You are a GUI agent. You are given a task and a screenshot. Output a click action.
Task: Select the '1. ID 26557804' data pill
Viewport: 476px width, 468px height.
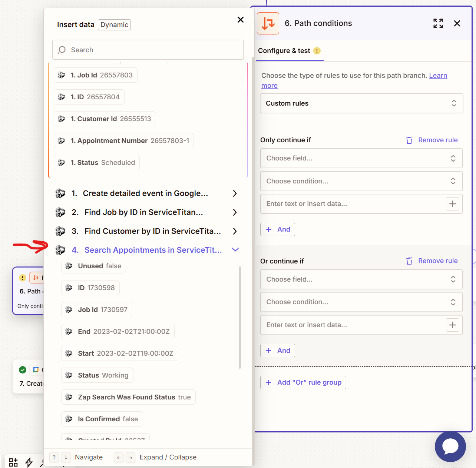[89, 97]
